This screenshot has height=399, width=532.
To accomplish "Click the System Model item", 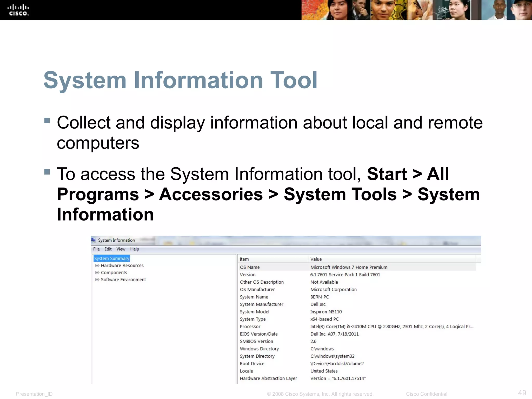I will 254,311.
